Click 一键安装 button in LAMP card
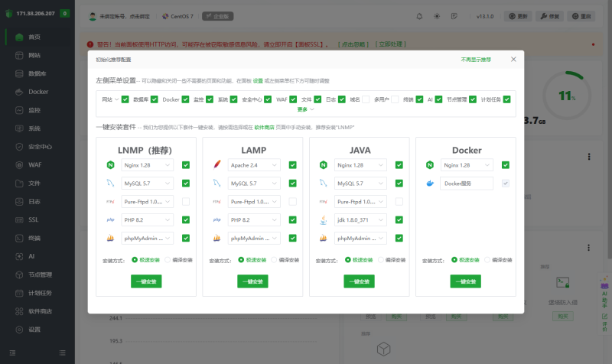 (252, 281)
